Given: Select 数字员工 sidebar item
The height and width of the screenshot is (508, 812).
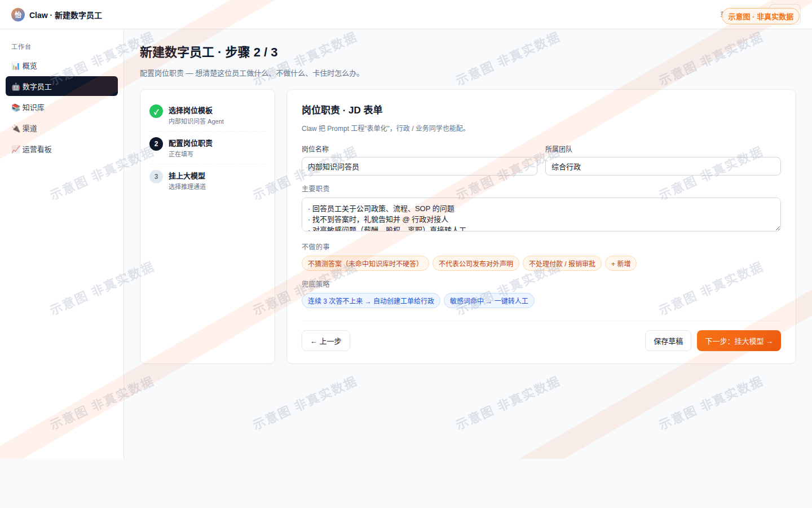Looking at the screenshot, I should [x=61, y=86].
